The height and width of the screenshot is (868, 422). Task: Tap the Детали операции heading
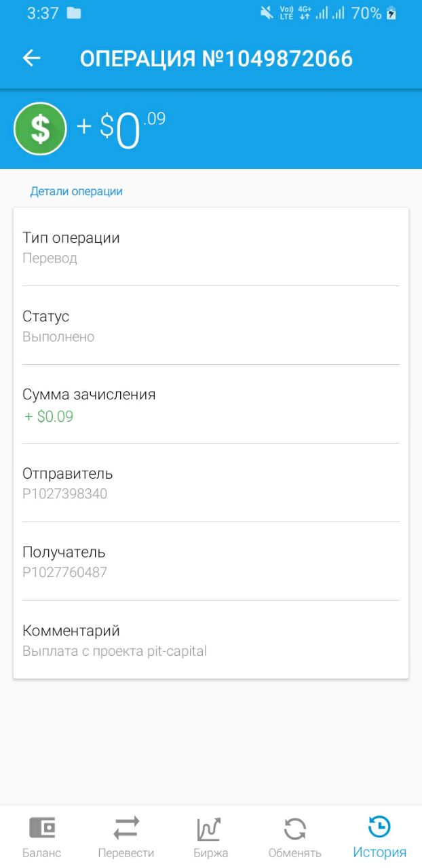[76, 191]
